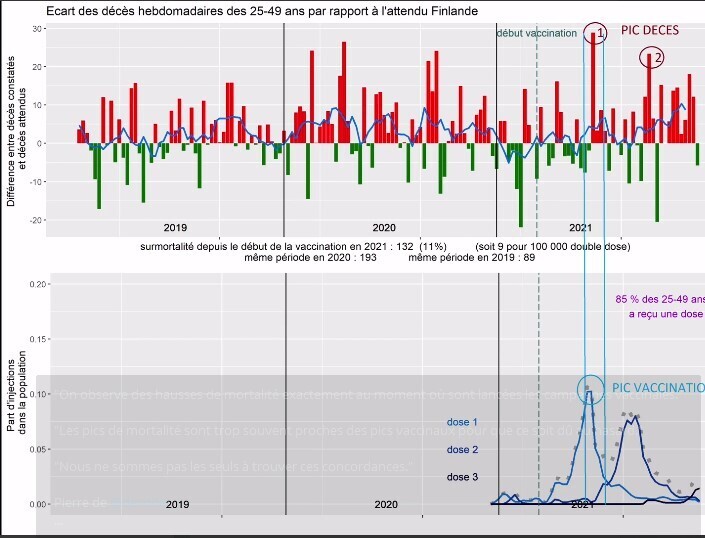Click the "début vaccination" annotation
Image resolution: width=705 pixels, height=538 pixels.
(536, 33)
